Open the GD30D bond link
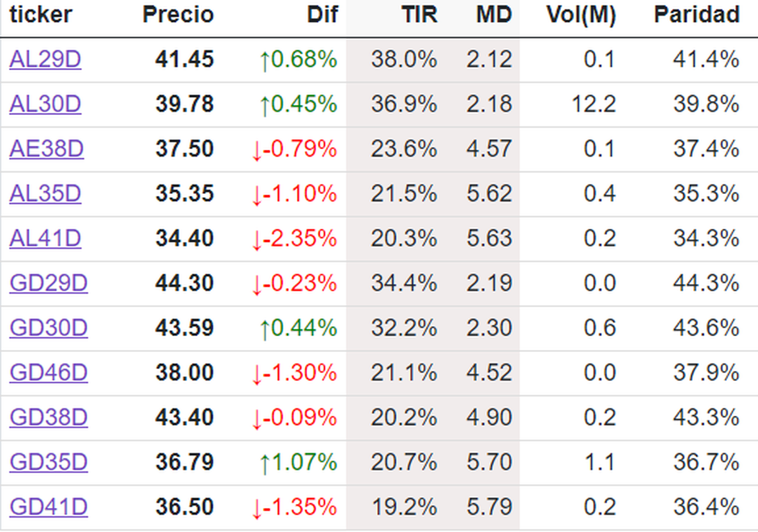758x532 pixels. tap(49, 329)
